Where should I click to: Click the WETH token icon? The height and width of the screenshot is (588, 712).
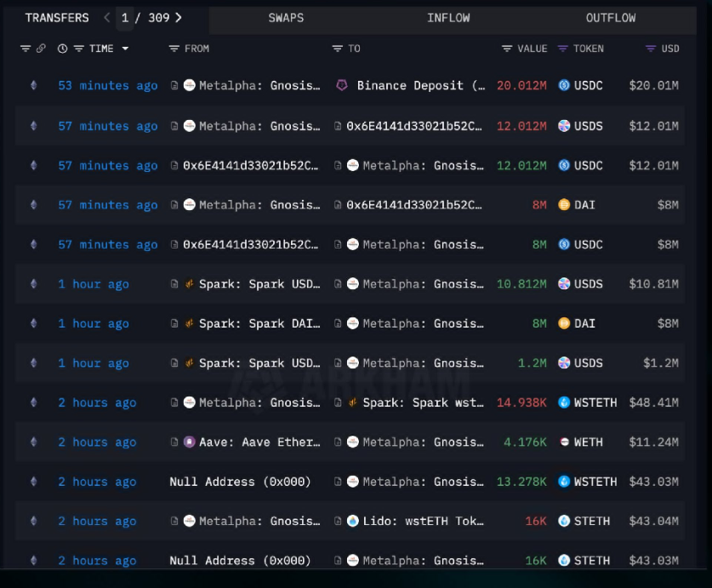tap(564, 442)
